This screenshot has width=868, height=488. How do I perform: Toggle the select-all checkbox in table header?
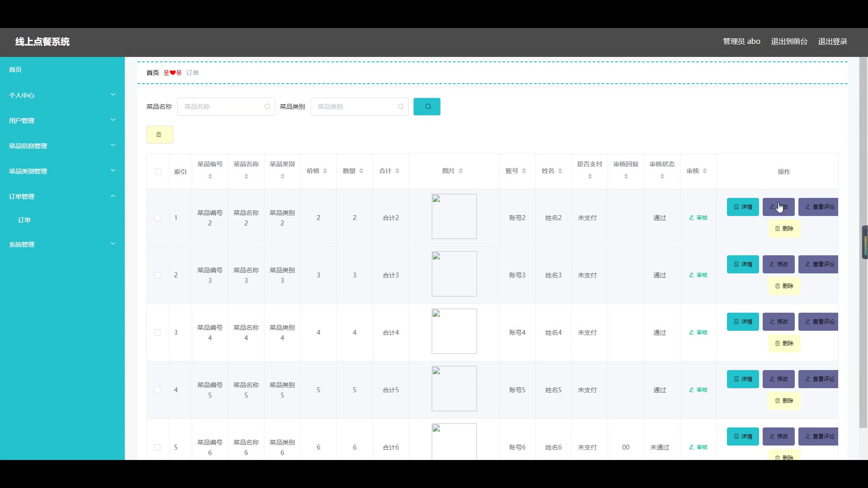coord(158,172)
